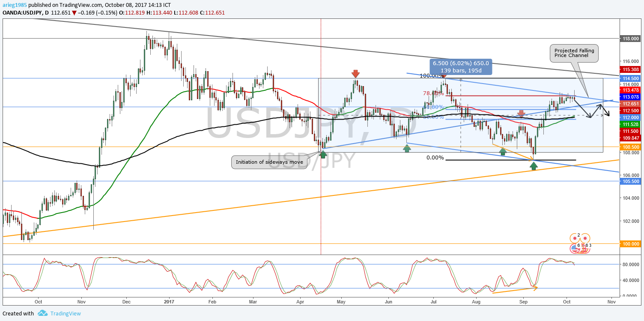Click the 112.500 price axis label

click(630, 111)
